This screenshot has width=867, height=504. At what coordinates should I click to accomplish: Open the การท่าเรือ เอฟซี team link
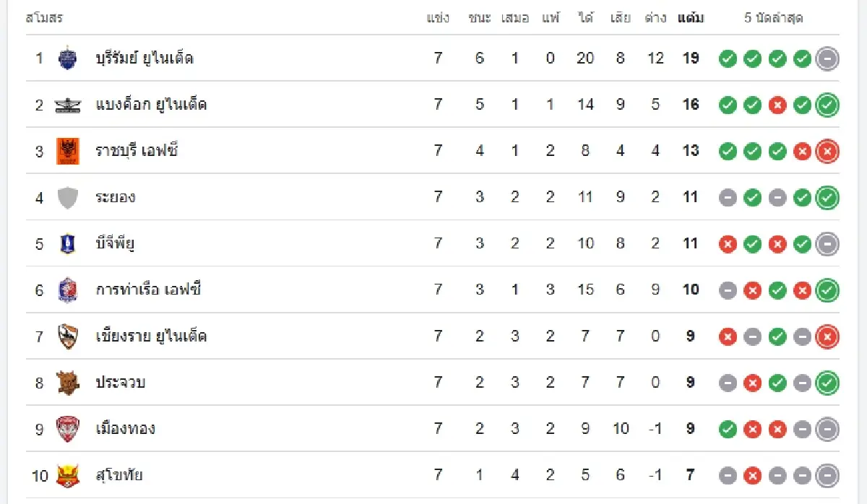pyautogui.click(x=148, y=290)
